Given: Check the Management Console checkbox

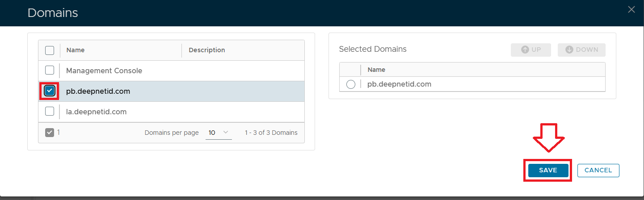Looking at the screenshot, I should 50,71.
